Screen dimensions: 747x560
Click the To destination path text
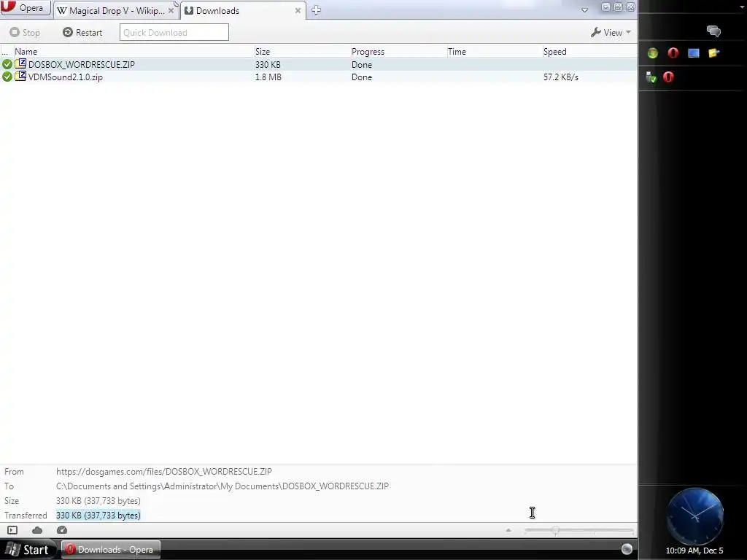click(x=222, y=486)
